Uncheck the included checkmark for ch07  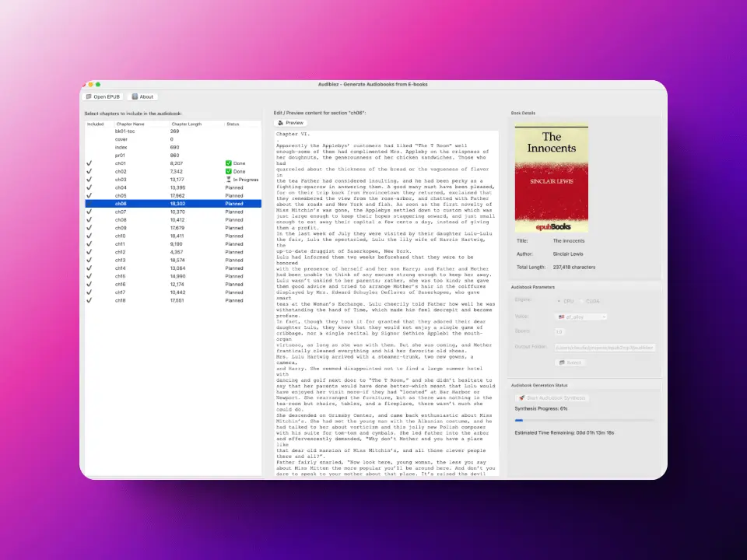coord(89,212)
